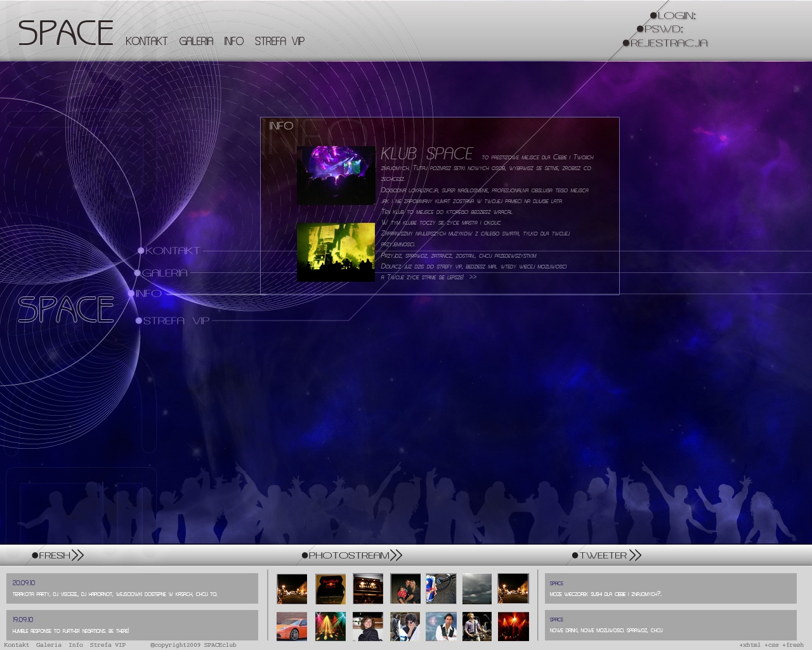Select the KONTAKT bullet in the circular menu

[x=141, y=251]
